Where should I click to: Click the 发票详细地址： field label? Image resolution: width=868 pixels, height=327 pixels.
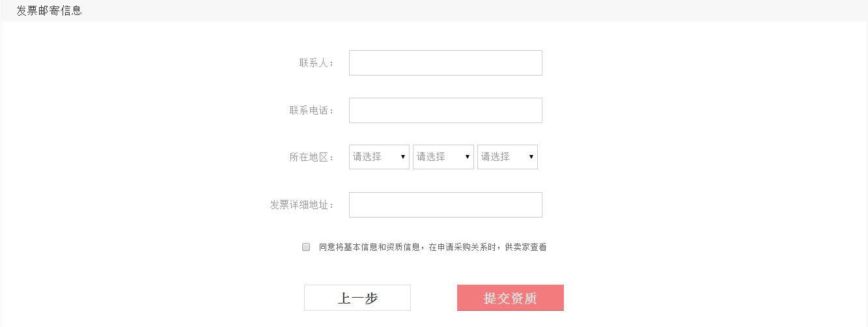(x=302, y=205)
